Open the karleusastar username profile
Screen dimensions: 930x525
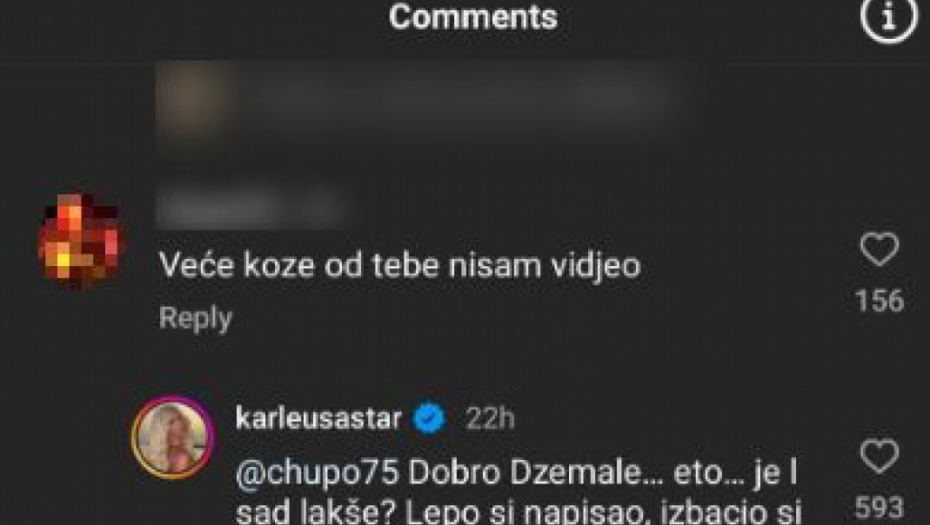319,419
